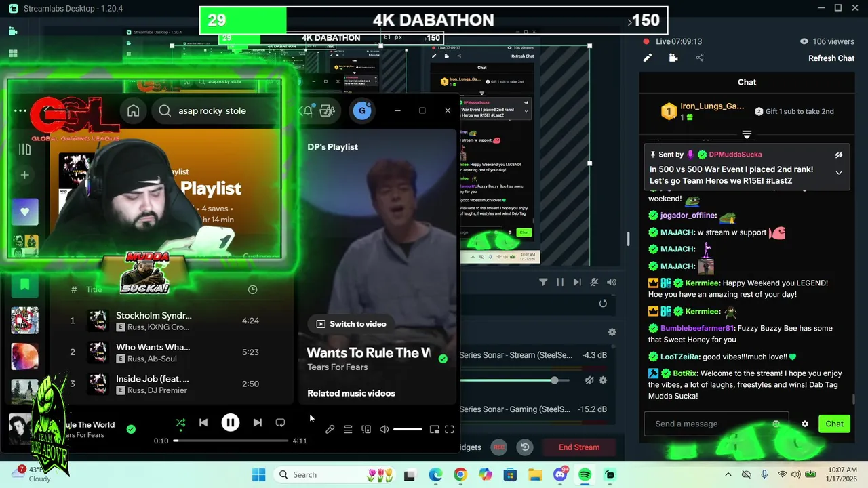Open DPMuddaSucka's name in pinned message
The height and width of the screenshot is (488, 868).
pos(735,155)
